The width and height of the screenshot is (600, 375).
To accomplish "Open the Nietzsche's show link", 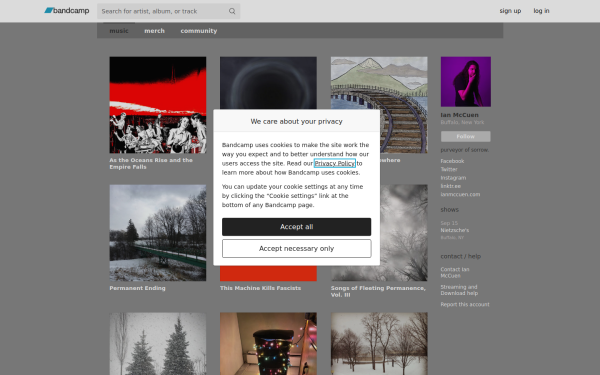I will (x=455, y=230).
